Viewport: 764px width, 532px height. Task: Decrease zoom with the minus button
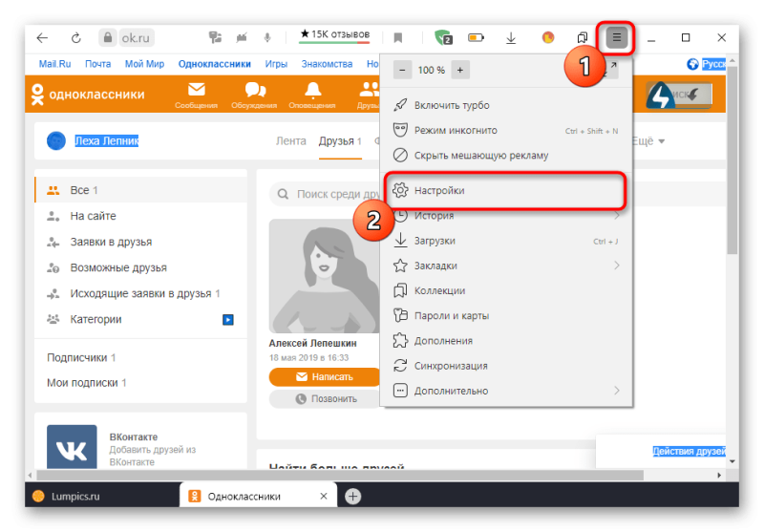tap(402, 70)
